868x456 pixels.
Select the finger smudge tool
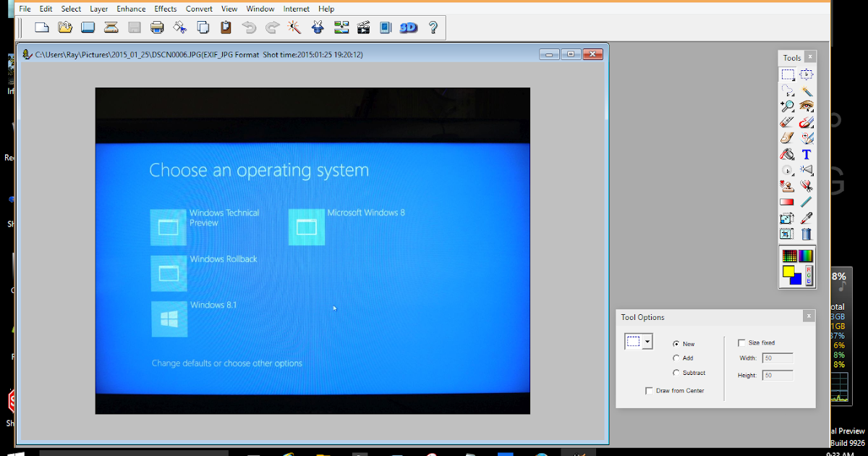coord(787,138)
